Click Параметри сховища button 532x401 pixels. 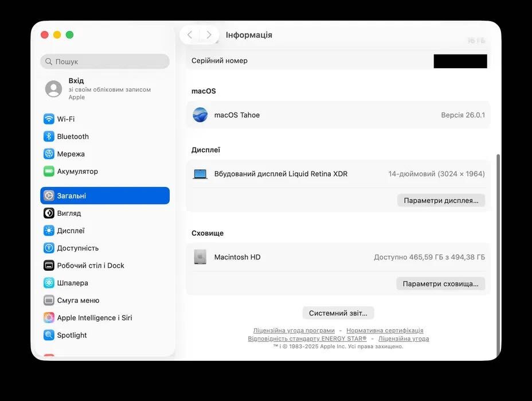(x=441, y=283)
